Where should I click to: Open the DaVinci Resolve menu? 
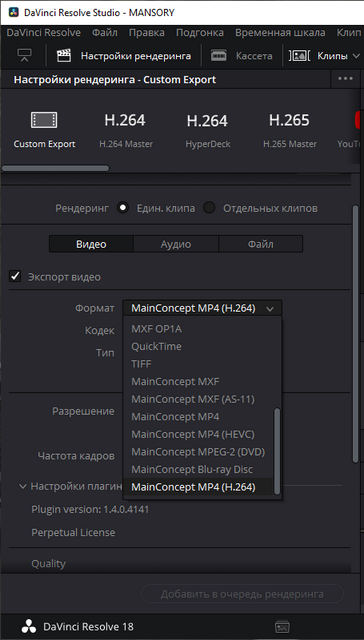pyautogui.click(x=43, y=33)
